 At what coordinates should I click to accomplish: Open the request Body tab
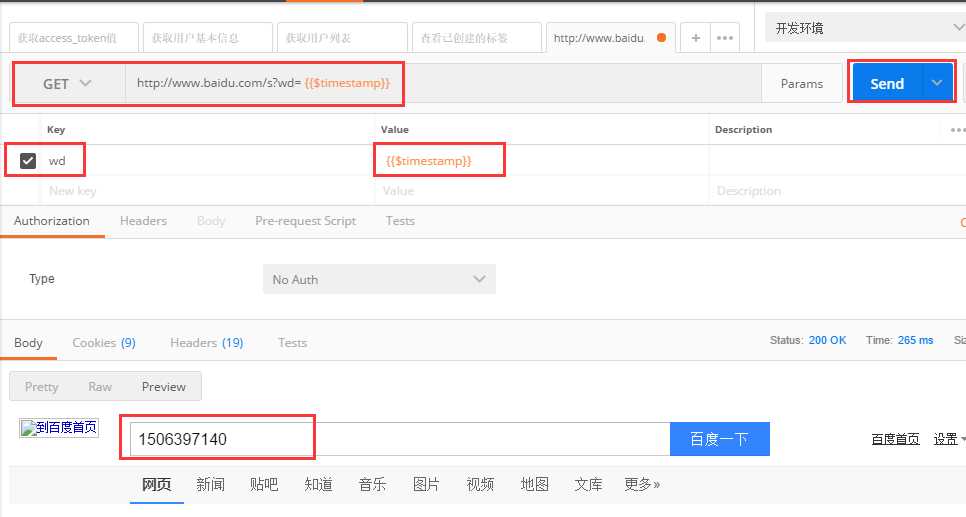tap(211, 221)
